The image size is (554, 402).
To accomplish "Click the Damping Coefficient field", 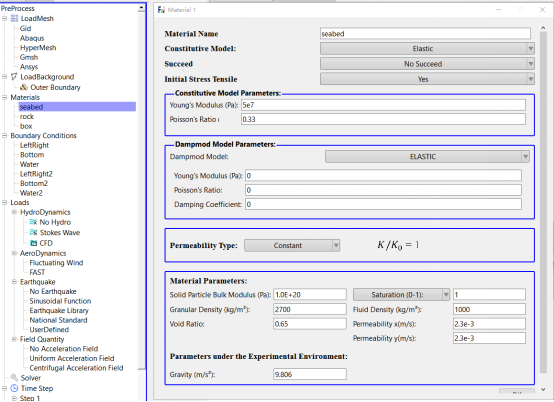I will tap(383, 204).
